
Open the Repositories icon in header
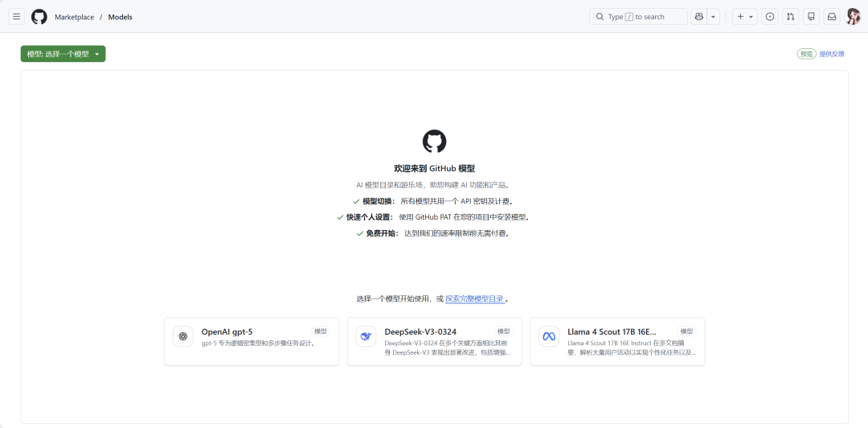pos(811,17)
